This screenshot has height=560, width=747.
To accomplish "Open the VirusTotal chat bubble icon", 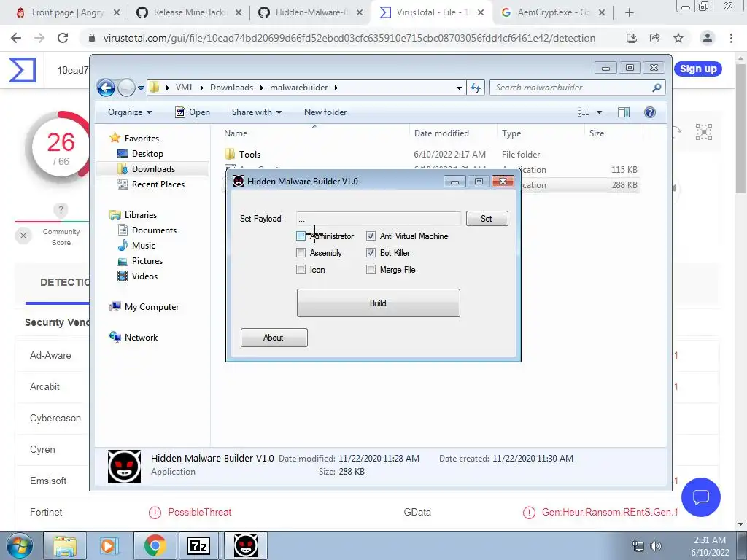I will [x=701, y=497].
